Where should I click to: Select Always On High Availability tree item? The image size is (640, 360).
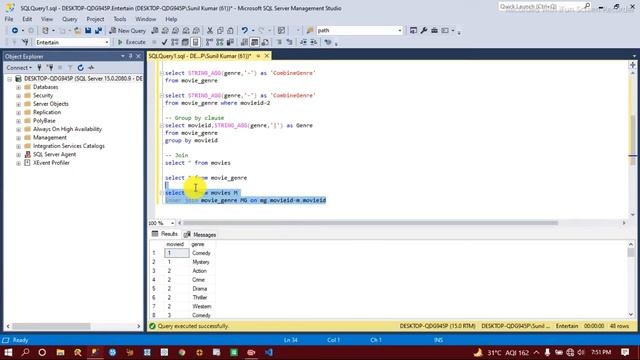(67, 129)
